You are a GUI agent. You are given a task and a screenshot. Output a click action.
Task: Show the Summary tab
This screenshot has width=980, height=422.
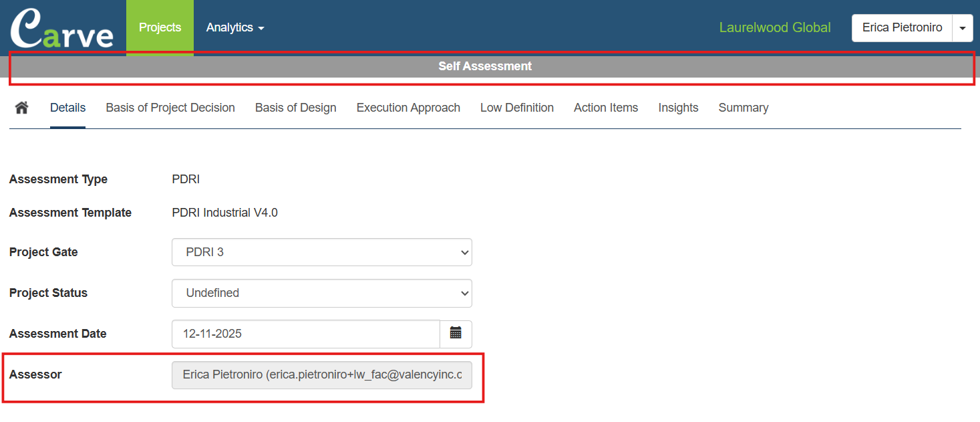point(743,108)
